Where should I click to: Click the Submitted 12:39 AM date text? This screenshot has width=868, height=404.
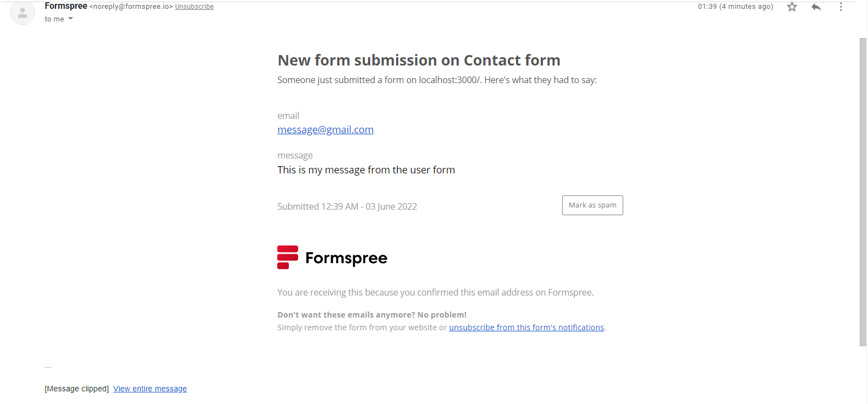tap(347, 206)
